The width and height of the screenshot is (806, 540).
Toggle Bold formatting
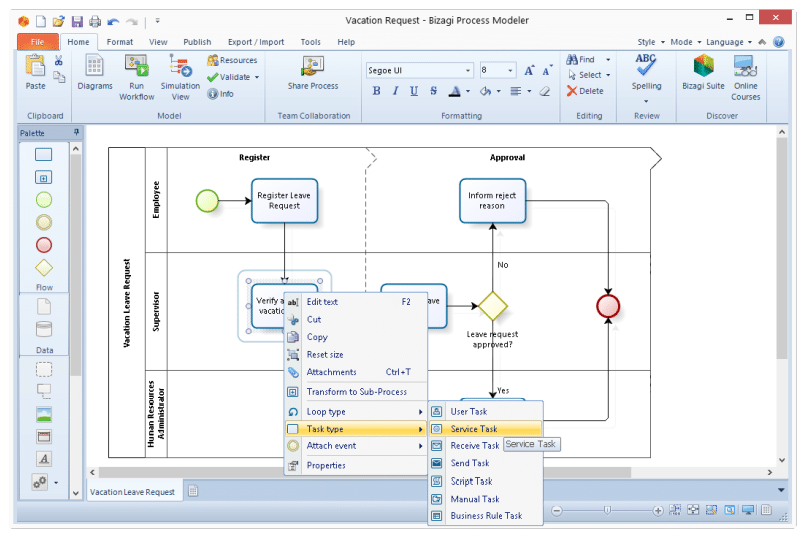coord(376,91)
